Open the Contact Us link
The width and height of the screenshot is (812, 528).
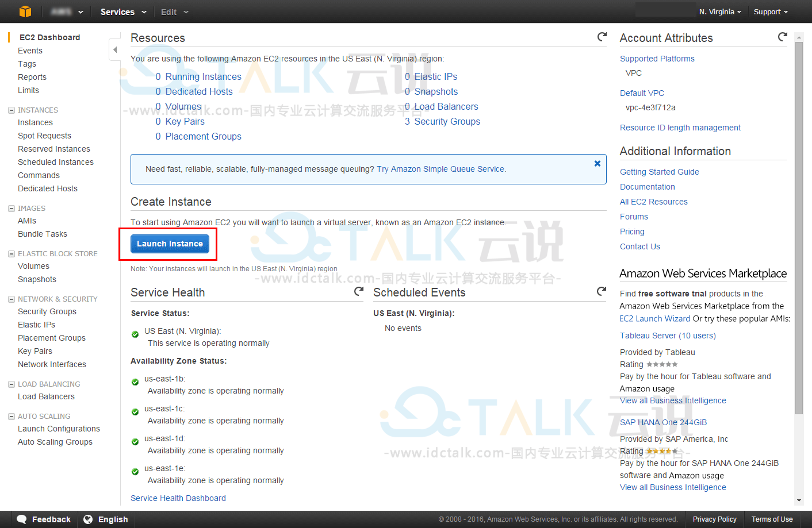coord(640,246)
